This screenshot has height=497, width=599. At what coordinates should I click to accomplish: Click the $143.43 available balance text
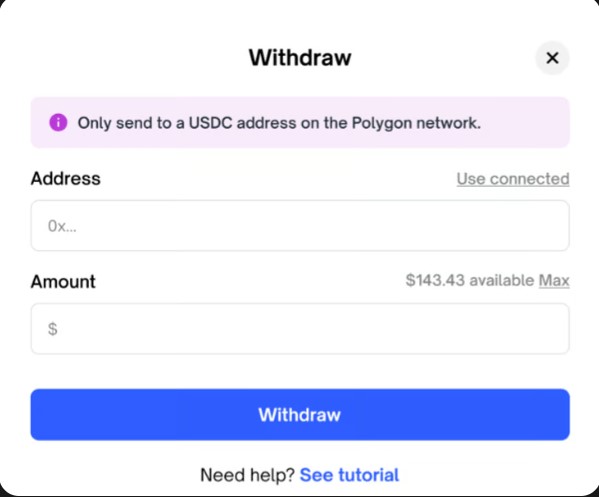click(470, 280)
